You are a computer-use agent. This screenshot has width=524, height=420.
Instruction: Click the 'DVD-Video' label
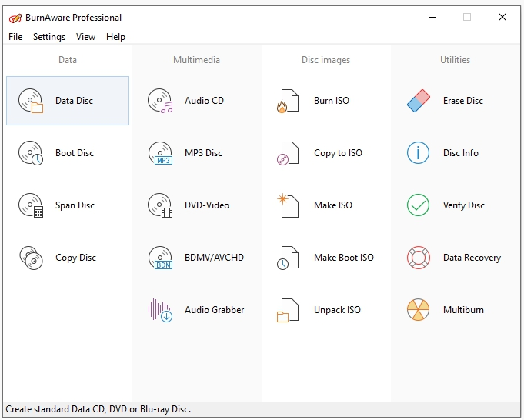[x=207, y=205]
